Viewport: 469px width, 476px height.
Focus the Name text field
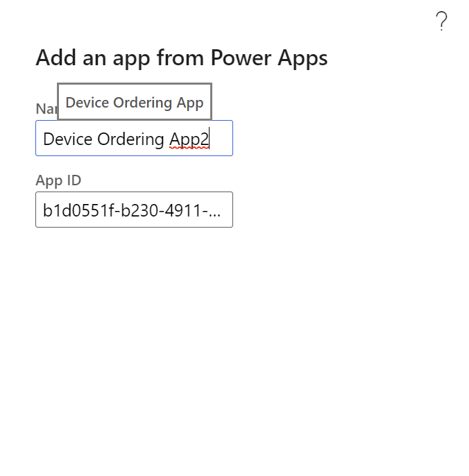tap(134, 138)
